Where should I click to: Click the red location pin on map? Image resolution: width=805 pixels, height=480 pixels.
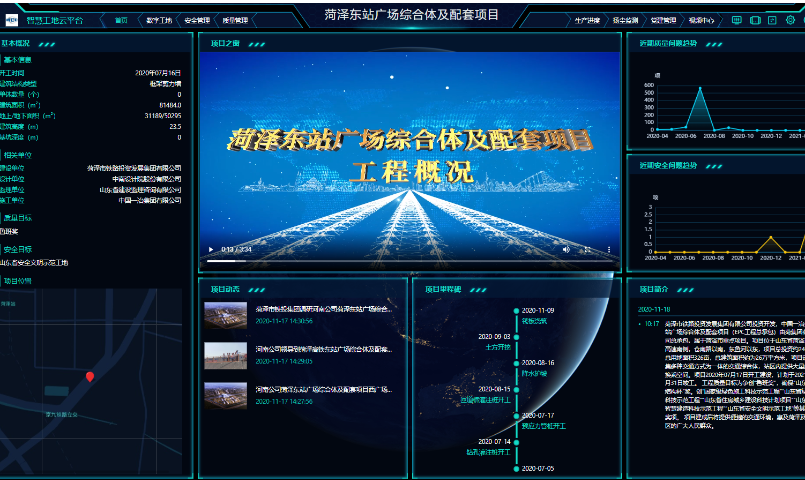pos(90,377)
